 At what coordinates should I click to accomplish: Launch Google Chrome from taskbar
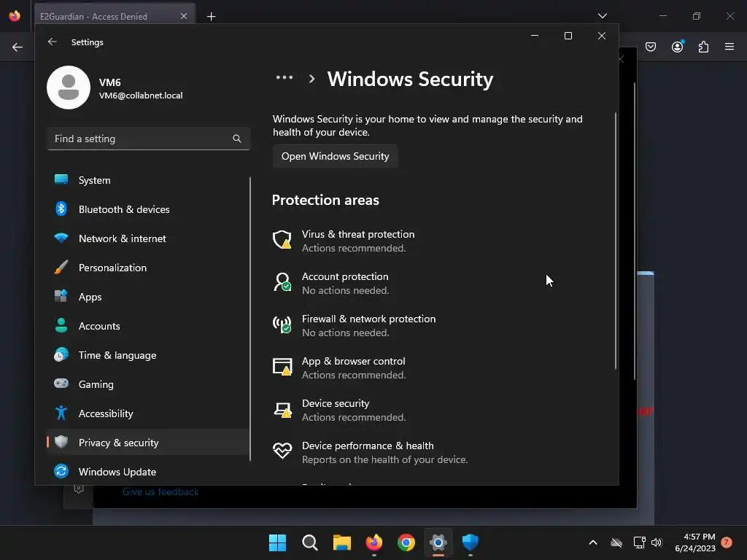click(406, 542)
